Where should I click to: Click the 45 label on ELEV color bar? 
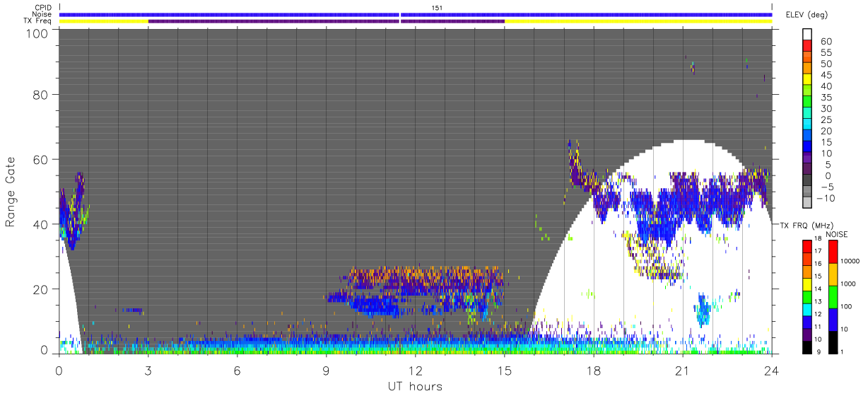(x=826, y=75)
